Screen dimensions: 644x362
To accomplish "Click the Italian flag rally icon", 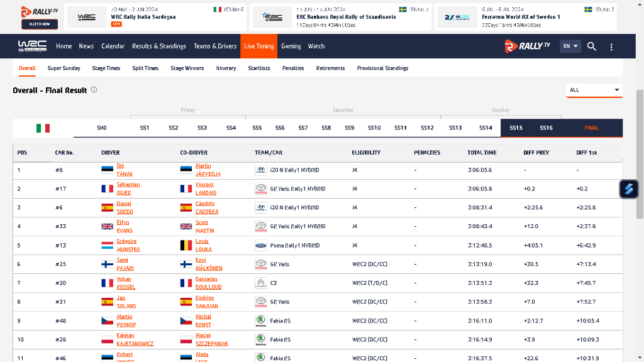I will tap(43, 128).
